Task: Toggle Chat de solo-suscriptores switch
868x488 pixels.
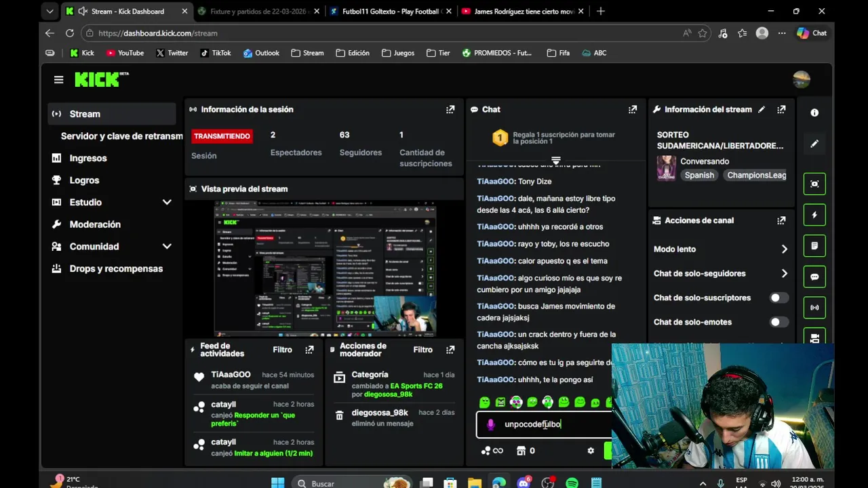Action: pyautogui.click(x=779, y=298)
